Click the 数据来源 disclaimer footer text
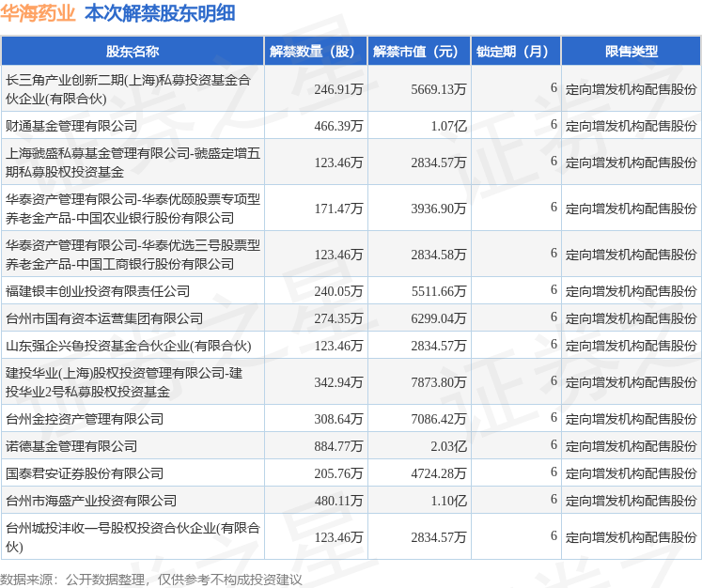 pyautogui.click(x=151, y=580)
